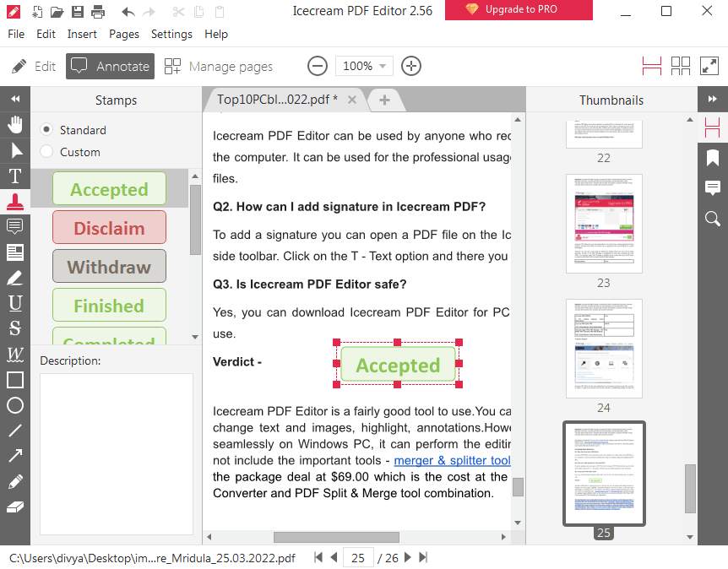728x569 pixels.
Task: Switch to the Top10PCbl...022.pdf tab
Action: pyautogui.click(x=277, y=100)
